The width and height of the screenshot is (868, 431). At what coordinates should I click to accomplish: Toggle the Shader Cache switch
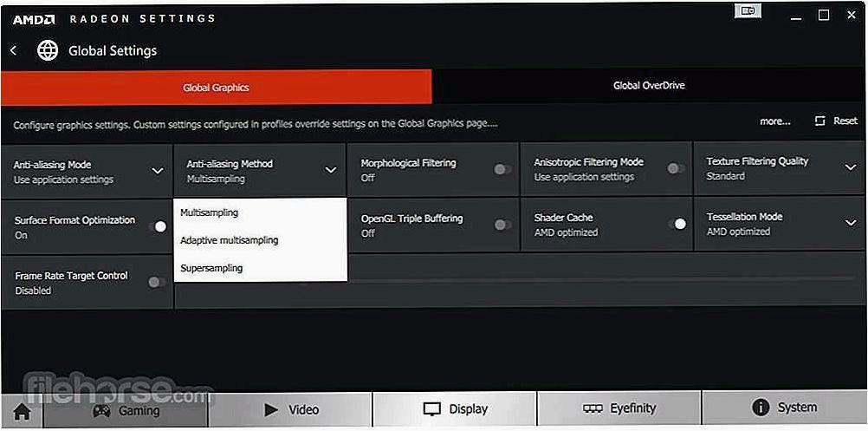(x=677, y=224)
